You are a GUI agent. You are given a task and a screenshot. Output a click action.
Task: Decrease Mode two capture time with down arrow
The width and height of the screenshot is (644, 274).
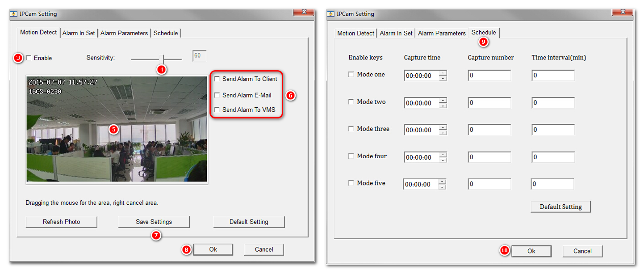[443, 106]
